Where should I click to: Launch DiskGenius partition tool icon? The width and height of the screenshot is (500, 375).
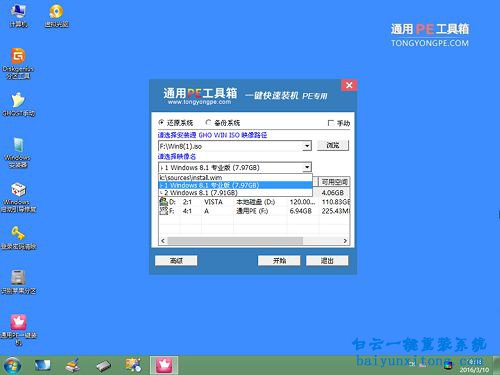18,63
